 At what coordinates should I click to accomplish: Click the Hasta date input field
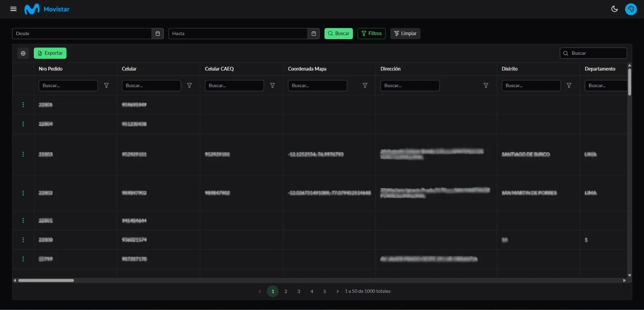point(238,33)
